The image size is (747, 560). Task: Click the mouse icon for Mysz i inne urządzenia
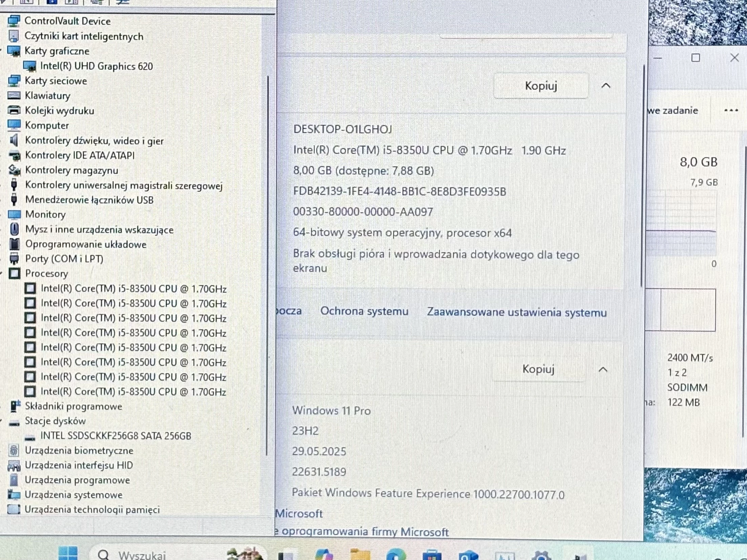click(14, 229)
